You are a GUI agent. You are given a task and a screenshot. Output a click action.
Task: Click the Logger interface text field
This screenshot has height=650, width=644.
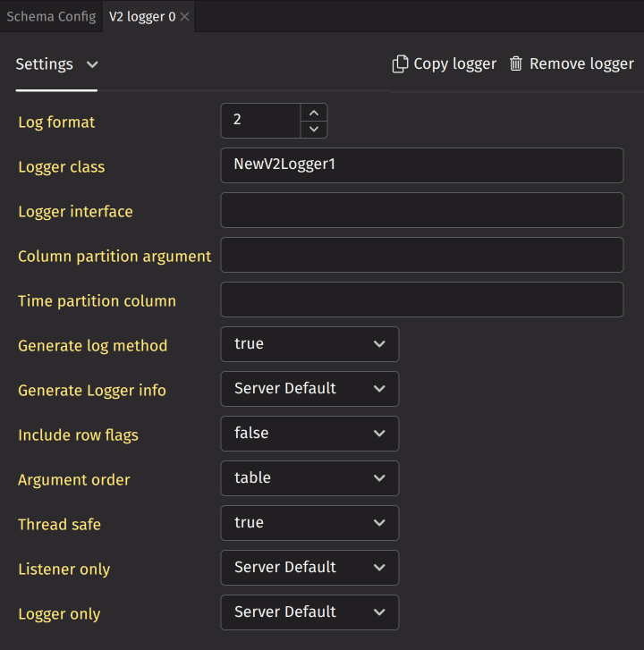pos(421,210)
